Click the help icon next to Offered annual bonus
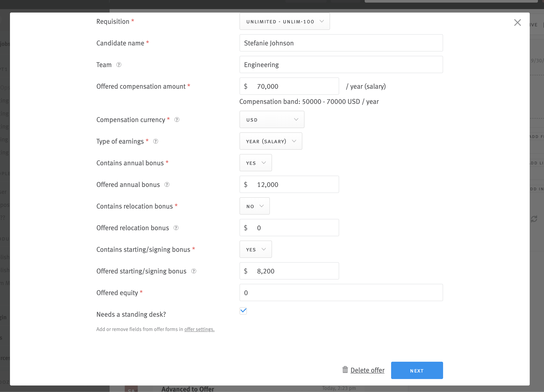The width and height of the screenshot is (544, 392). 167,185
